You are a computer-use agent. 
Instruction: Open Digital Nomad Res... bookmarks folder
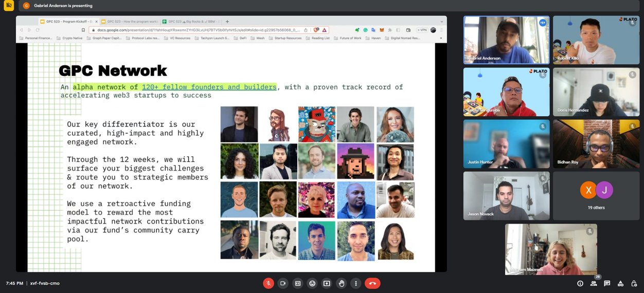pos(402,38)
